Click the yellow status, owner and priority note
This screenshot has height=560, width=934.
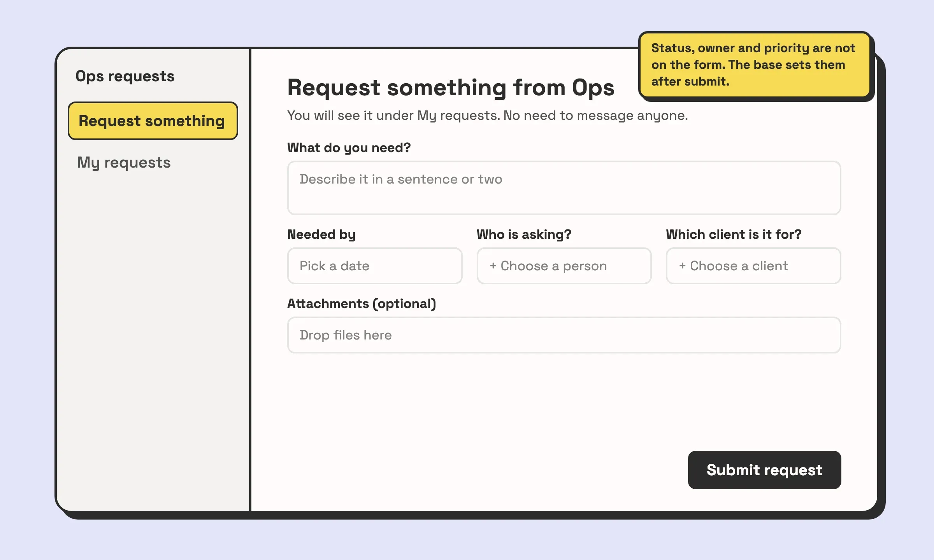(x=754, y=65)
